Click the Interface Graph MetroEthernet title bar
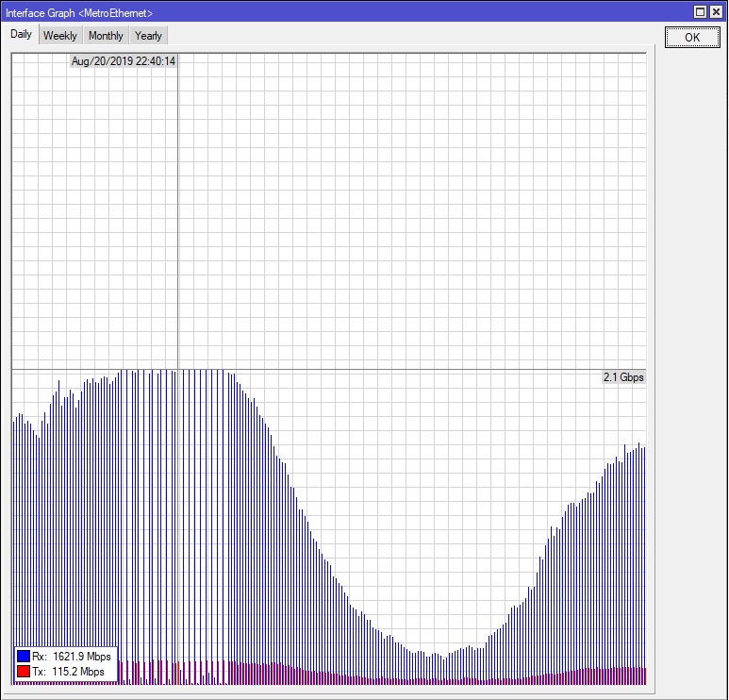The image size is (729, 700). tap(283, 12)
